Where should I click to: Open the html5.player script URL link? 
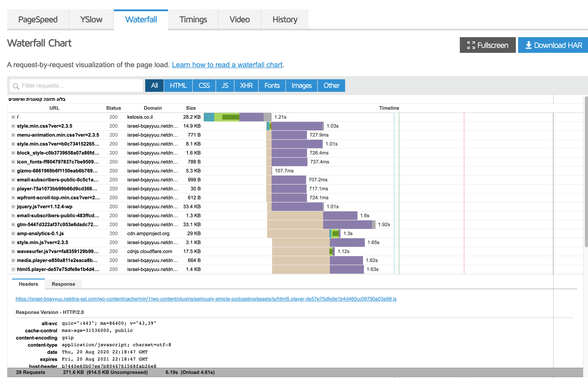[x=206, y=299]
